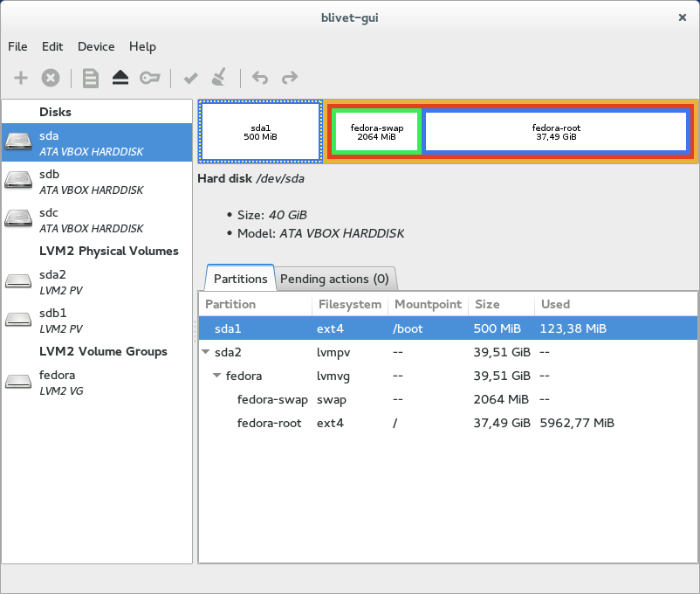Click the undo arrow icon

pyautogui.click(x=259, y=78)
